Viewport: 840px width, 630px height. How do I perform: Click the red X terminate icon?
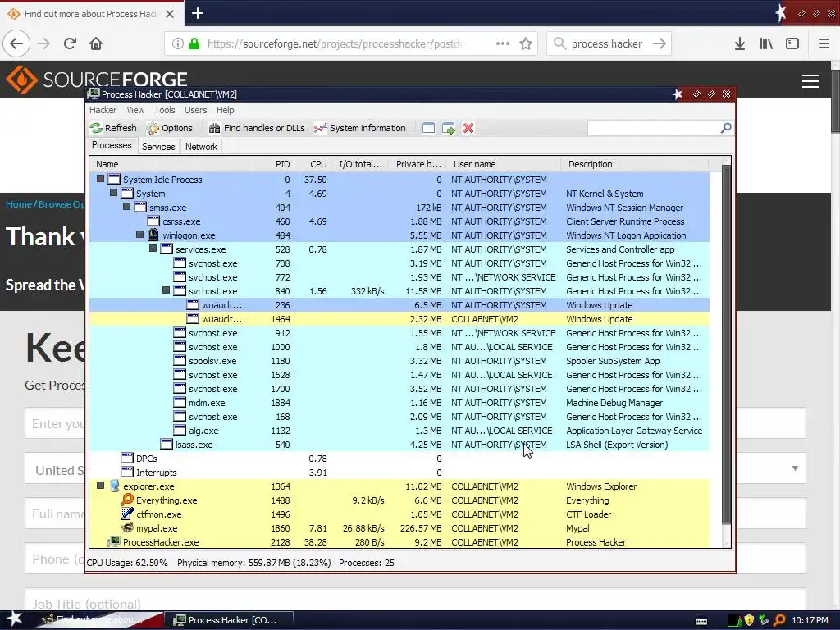[x=468, y=128]
